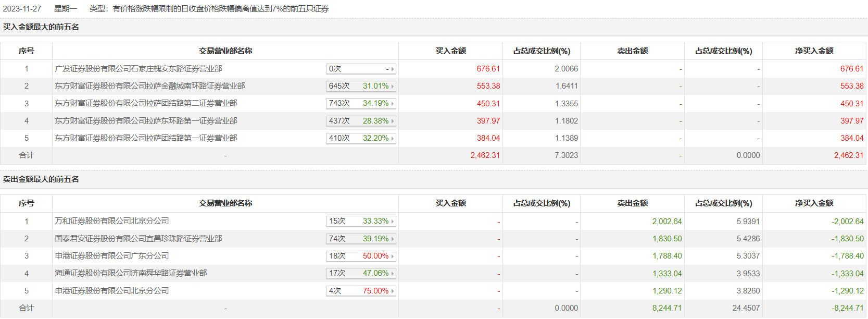Open 东方财富证券拉萨团结路第一证券营业部 link

(146, 138)
